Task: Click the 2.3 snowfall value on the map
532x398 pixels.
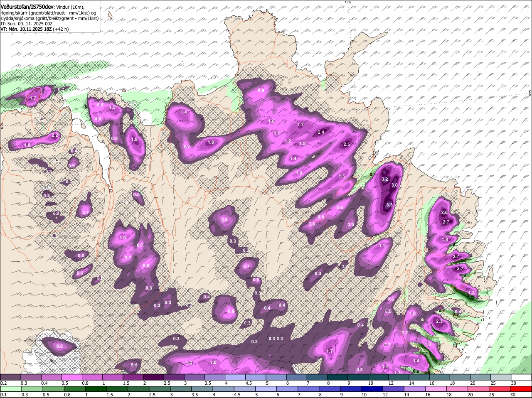Action: 439,322
